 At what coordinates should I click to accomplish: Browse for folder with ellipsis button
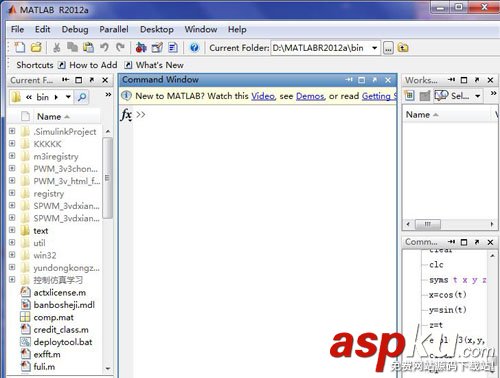[388, 48]
